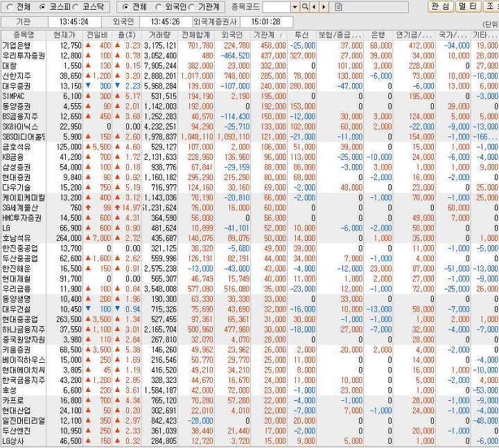Sort by the 기관계 column header

click(x=269, y=35)
